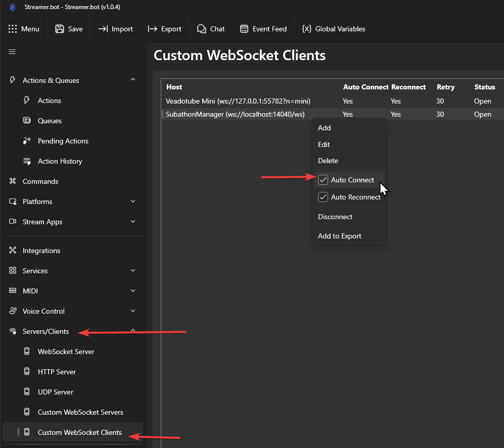
Task: Choose Disconnect from the context menu
Action: click(335, 217)
